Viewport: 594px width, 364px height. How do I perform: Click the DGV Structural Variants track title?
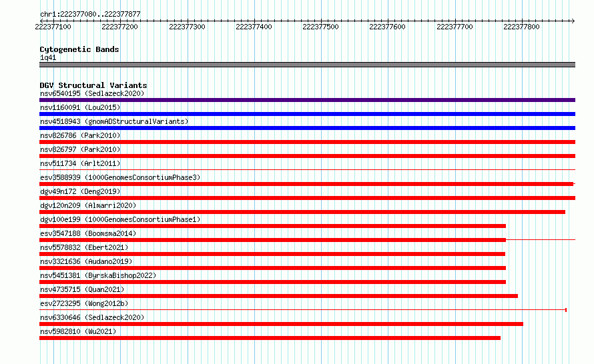93,85
